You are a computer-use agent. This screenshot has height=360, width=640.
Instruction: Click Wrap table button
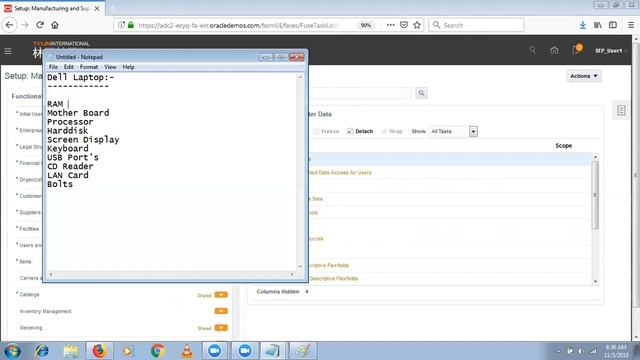click(x=392, y=131)
